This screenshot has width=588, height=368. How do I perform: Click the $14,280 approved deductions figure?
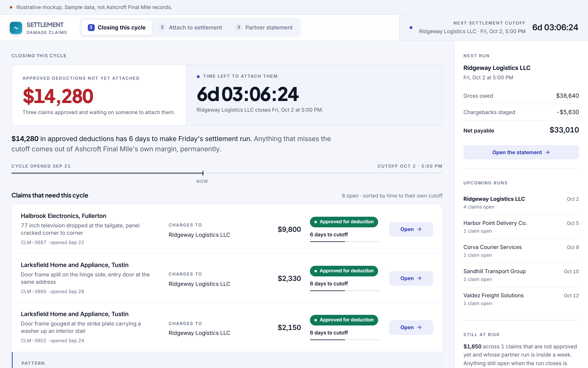[58, 96]
